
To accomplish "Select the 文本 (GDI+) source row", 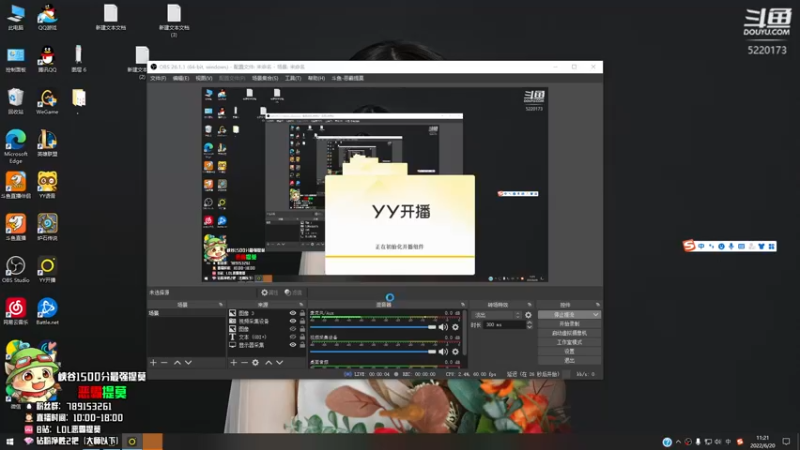I will (x=267, y=337).
